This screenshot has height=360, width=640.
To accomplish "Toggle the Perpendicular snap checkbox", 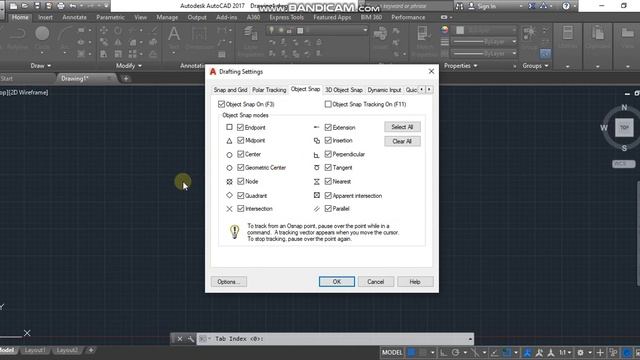I will [x=328, y=154].
